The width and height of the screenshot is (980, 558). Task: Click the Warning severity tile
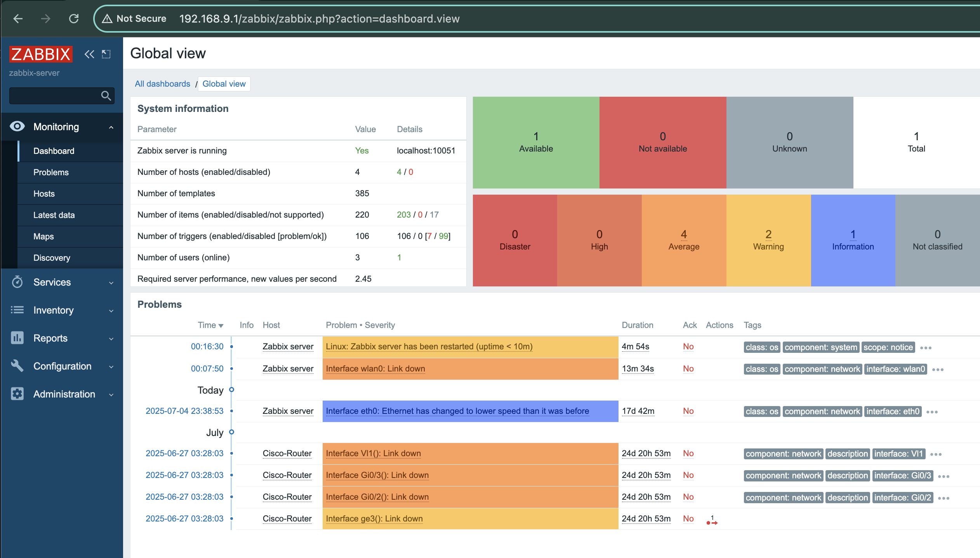[768, 240]
